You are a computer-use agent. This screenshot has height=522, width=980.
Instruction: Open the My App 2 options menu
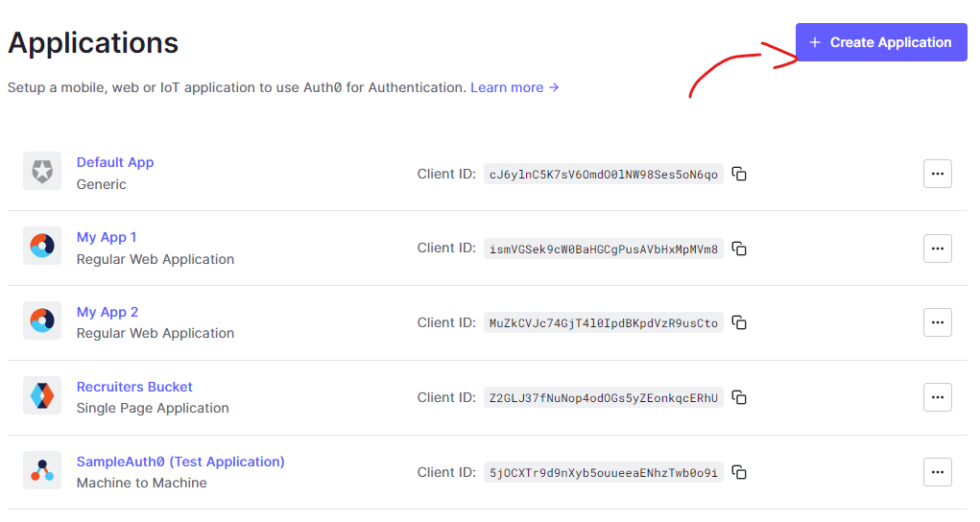pyautogui.click(x=937, y=322)
